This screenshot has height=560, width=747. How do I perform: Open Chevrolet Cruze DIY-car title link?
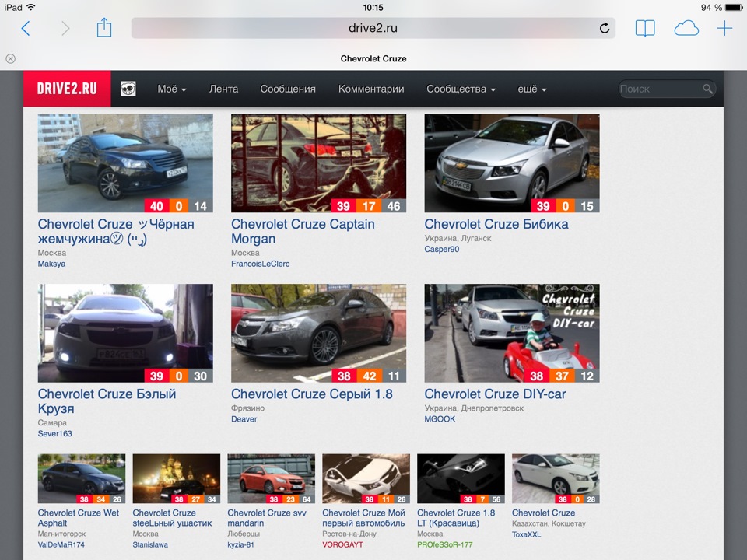pyautogui.click(x=496, y=394)
